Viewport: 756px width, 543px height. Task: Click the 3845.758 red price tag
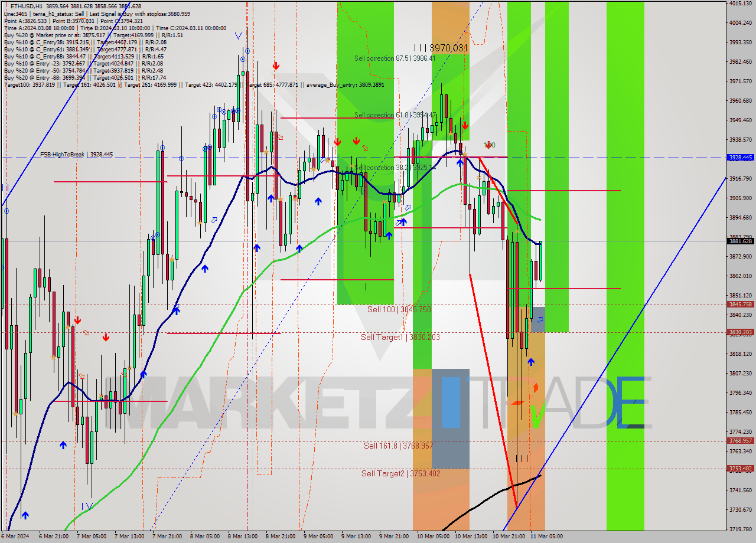pyautogui.click(x=741, y=305)
